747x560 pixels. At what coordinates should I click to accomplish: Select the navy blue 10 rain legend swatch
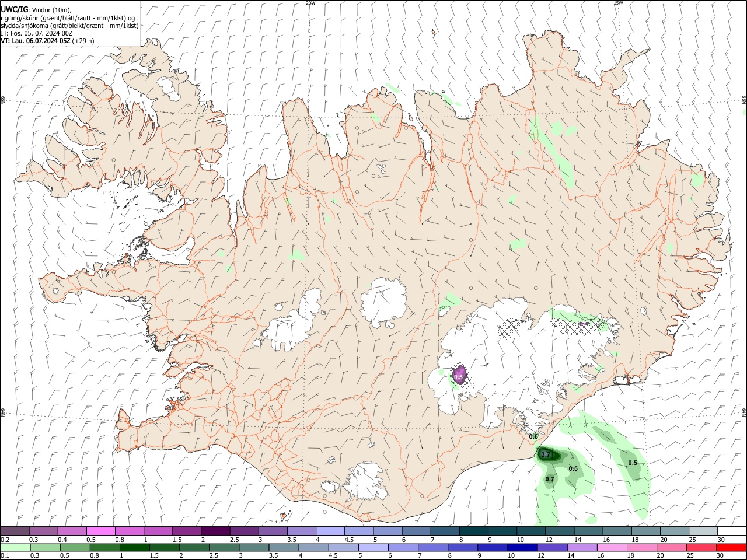521,547
